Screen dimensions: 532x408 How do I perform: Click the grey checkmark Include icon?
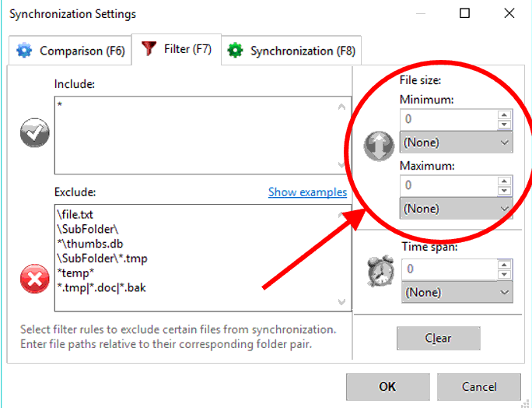point(34,133)
